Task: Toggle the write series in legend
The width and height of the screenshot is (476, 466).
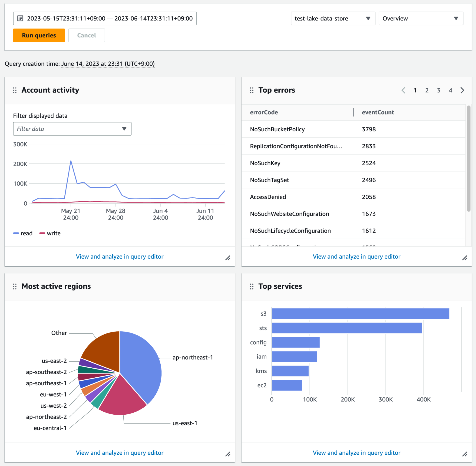Action: [50, 233]
